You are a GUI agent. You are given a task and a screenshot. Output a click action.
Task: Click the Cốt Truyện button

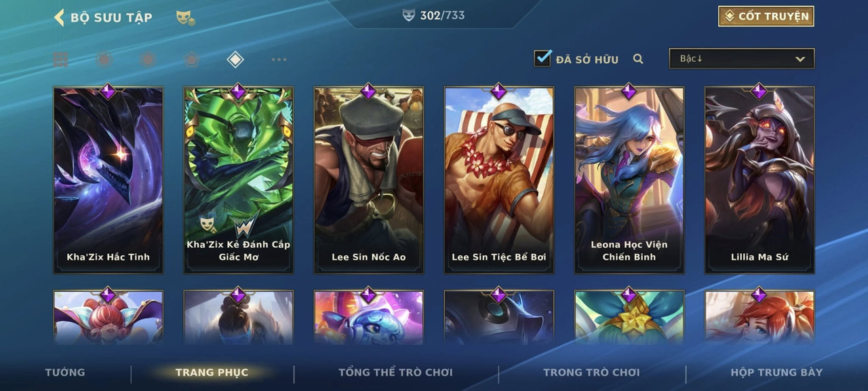pos(766,16)
